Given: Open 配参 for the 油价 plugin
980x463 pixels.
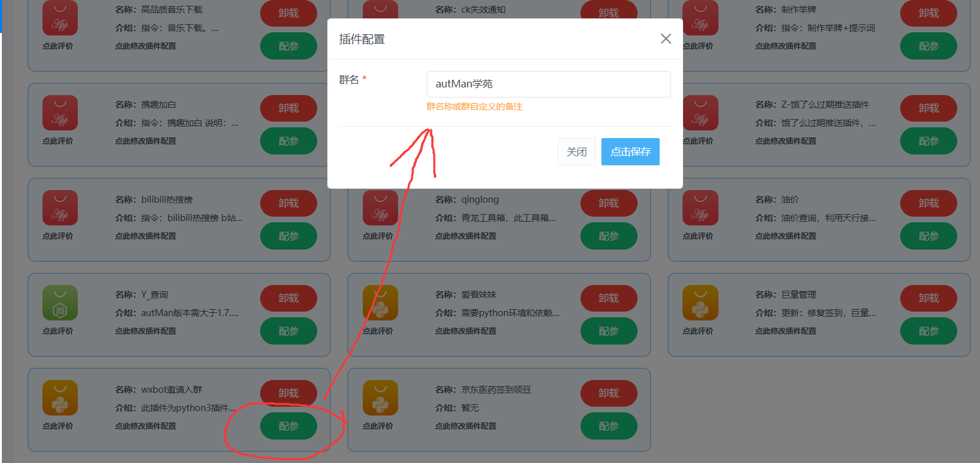Looking at the screenshot, I should (x=929, y=236).
